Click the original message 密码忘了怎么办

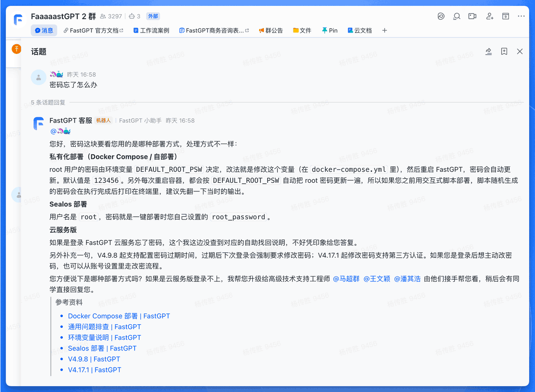click(x=74, y=85)
